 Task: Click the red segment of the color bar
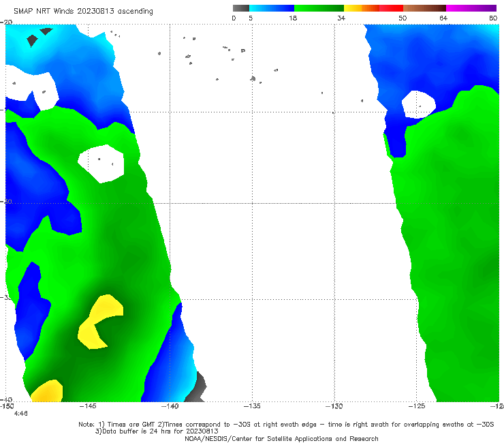tap(391, 8)
